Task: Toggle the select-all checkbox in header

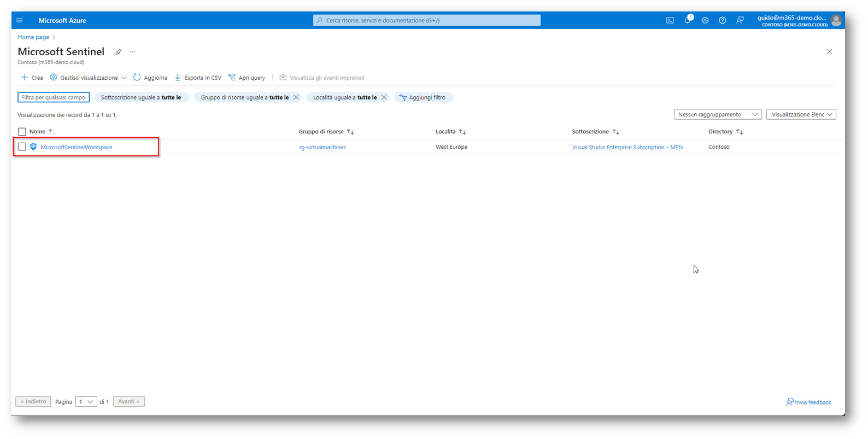Action: [22, 132]
